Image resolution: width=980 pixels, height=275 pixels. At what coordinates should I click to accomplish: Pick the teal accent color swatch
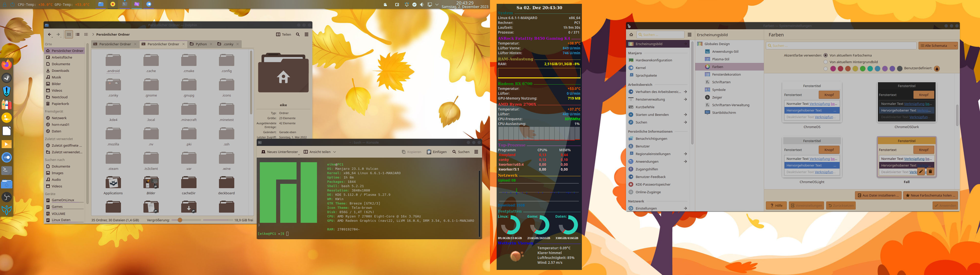(x=871, y=69)
